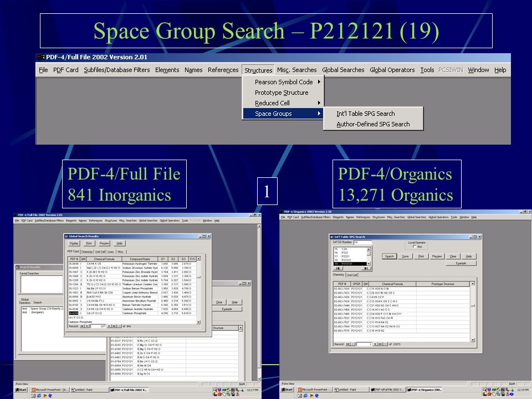
Task: Click scroll-down arrow of Global Search Results table
Action: (198, 322)
